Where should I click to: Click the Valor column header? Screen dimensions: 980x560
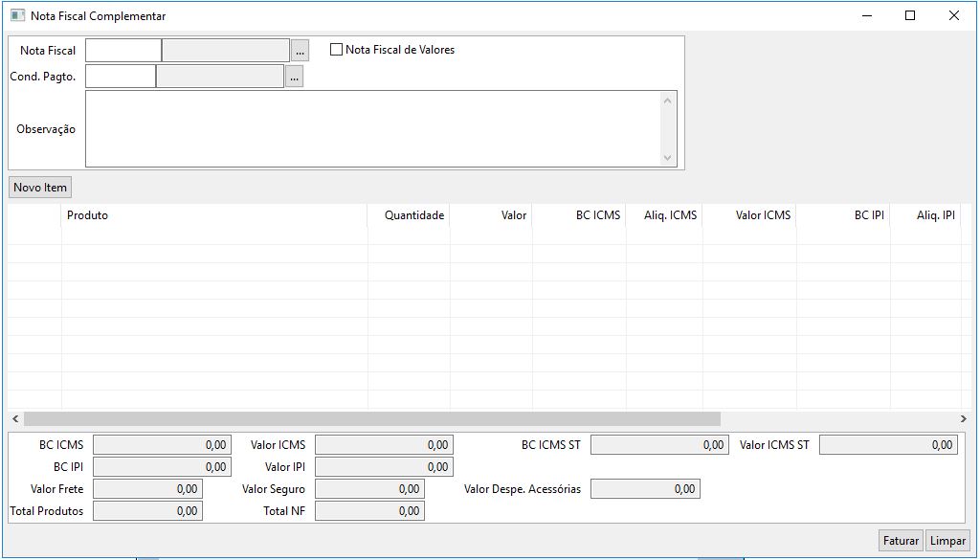point(491,215)
